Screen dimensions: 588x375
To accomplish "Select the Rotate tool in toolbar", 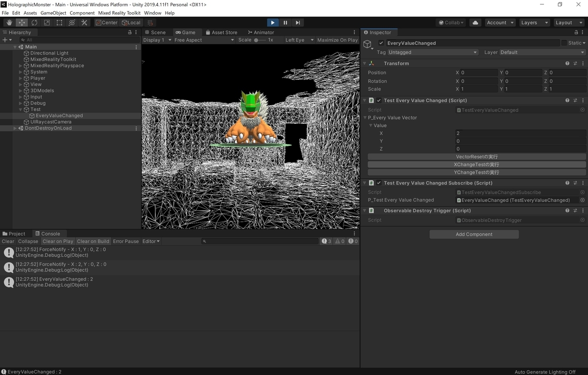I will 34,23.
